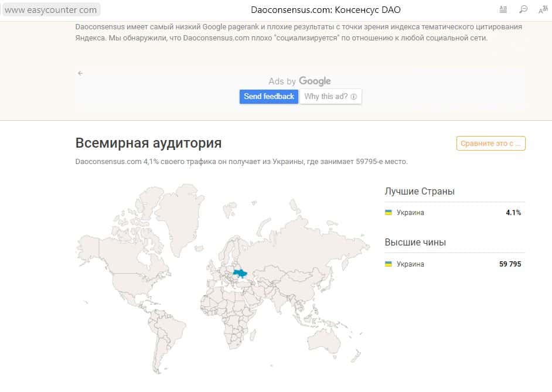Click the 4.1% value
The width and height of the screenshot is (552, 392).
click(513, 213)
